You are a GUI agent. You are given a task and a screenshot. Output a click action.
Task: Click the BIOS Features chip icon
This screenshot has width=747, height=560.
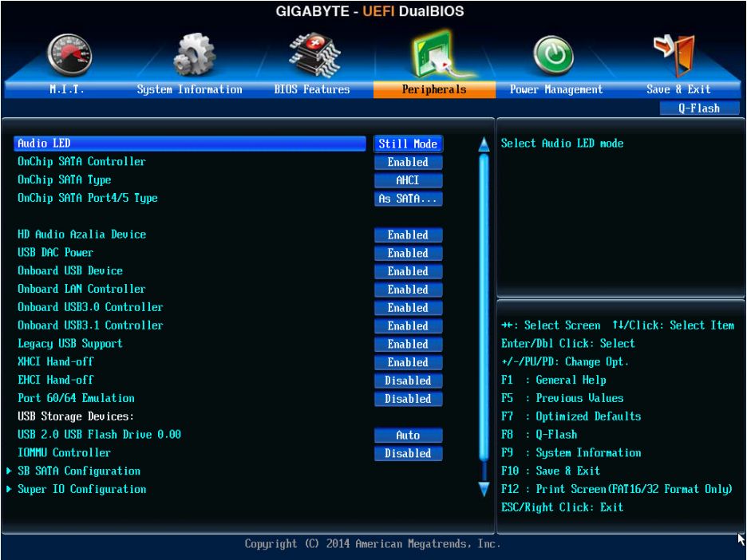[x=314, y=55]
